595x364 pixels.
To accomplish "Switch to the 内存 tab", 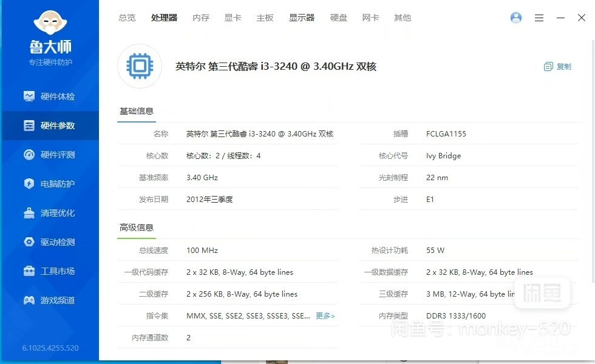I will [x=201, y=18].
